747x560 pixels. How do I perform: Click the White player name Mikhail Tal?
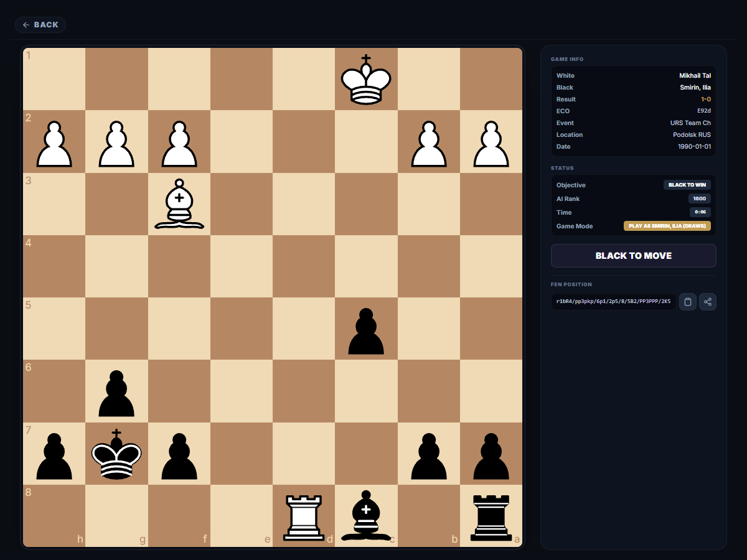[695, 75]
